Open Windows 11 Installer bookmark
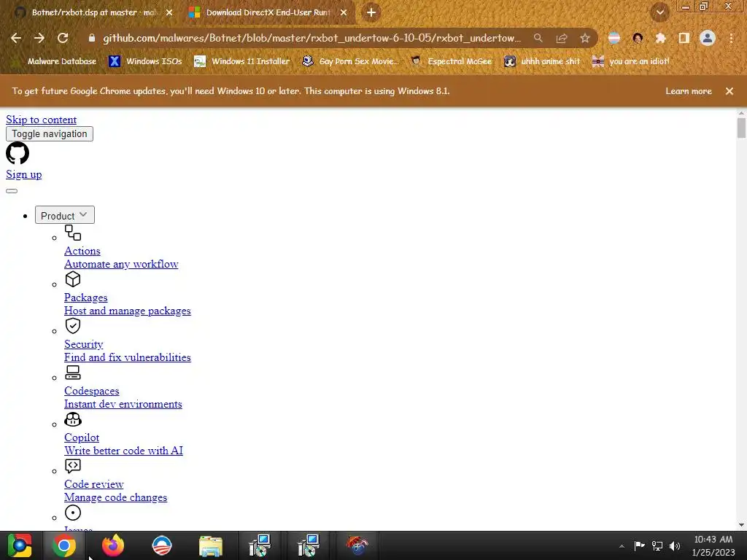The image size is (747, 560). tap(242, 61)
